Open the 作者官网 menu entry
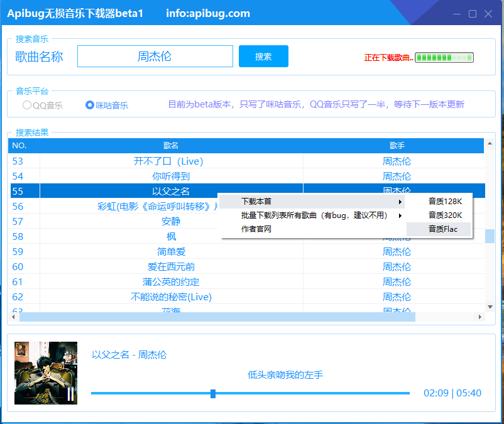This screenshot has width=504, height=424. click(256, 229)
